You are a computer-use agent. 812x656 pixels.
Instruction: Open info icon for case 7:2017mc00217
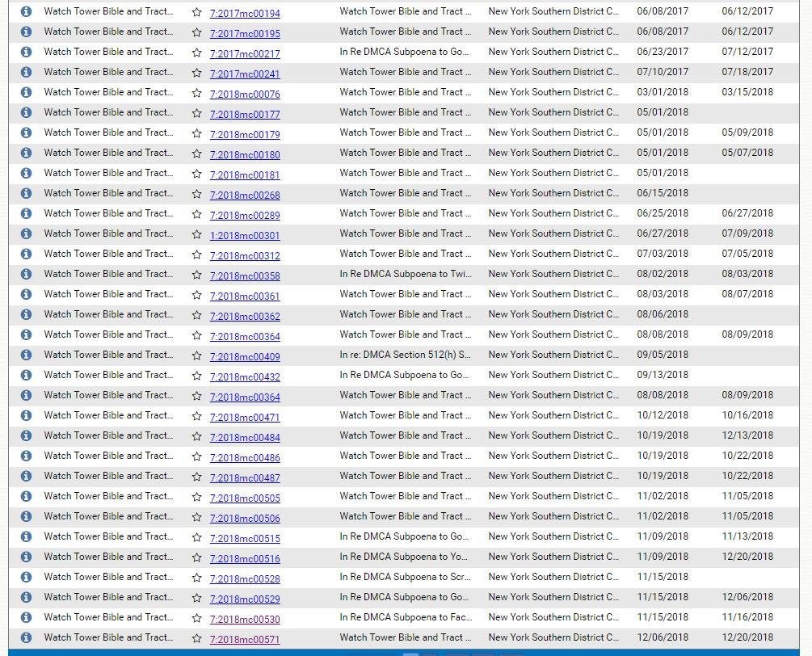pyautogui.click(x=26, y=51)
